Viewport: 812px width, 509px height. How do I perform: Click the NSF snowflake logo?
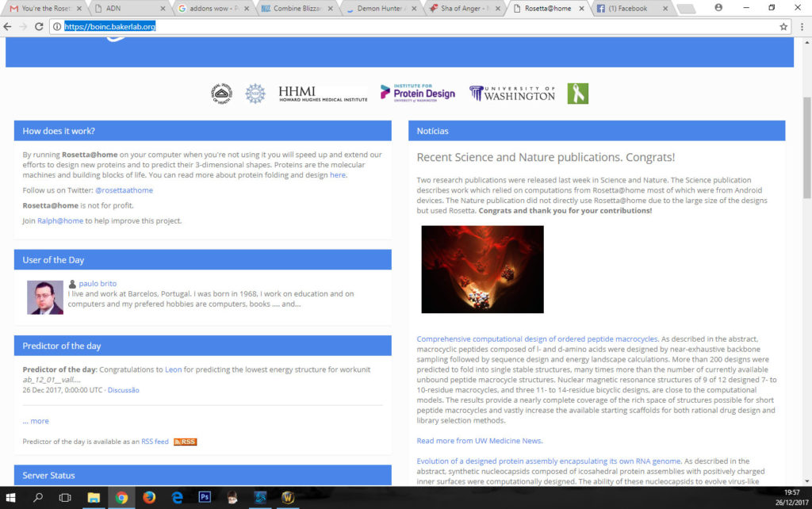click(255, 94)
